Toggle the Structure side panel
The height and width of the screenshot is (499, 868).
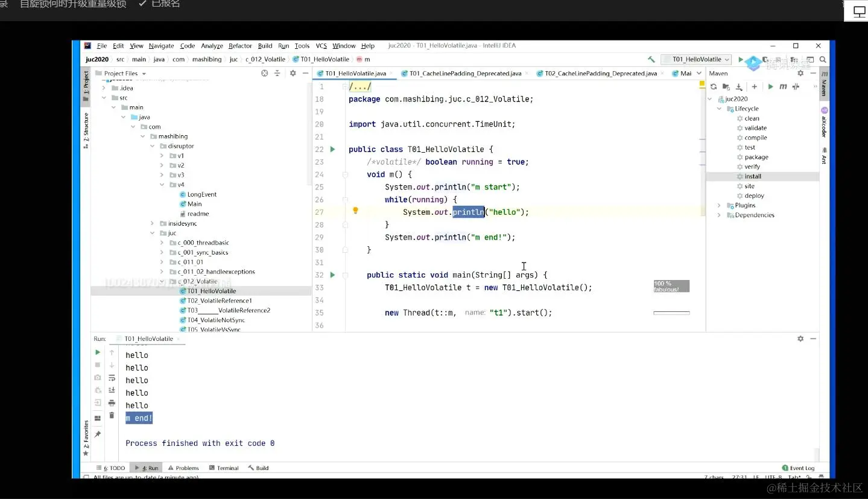[x=86, y=130]
